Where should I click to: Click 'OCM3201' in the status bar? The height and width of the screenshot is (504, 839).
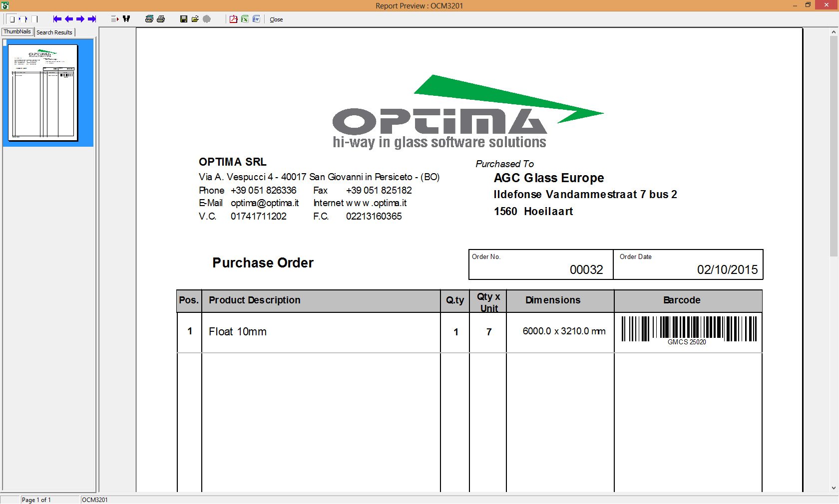point(95,500)
